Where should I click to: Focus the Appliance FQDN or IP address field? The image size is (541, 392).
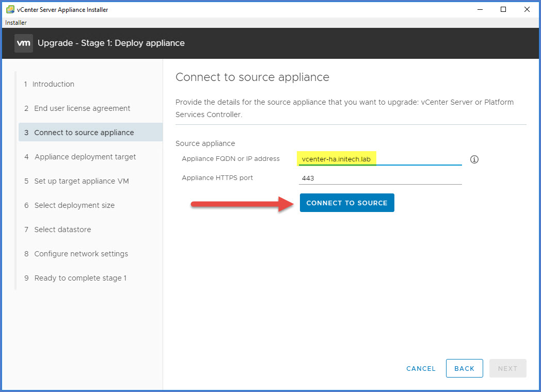(x=380, y=159)
